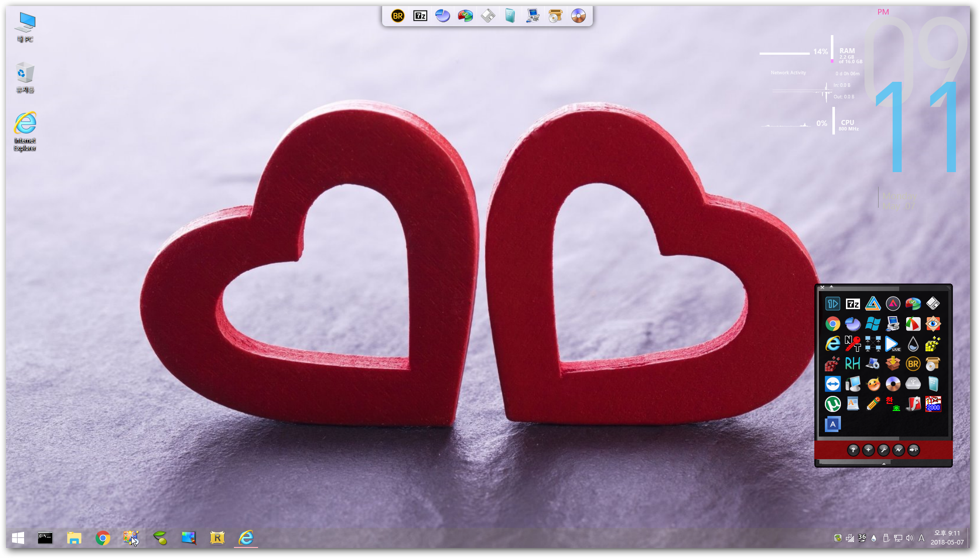Launch RH Resource Hacker in launcher panel

[852, 364]
